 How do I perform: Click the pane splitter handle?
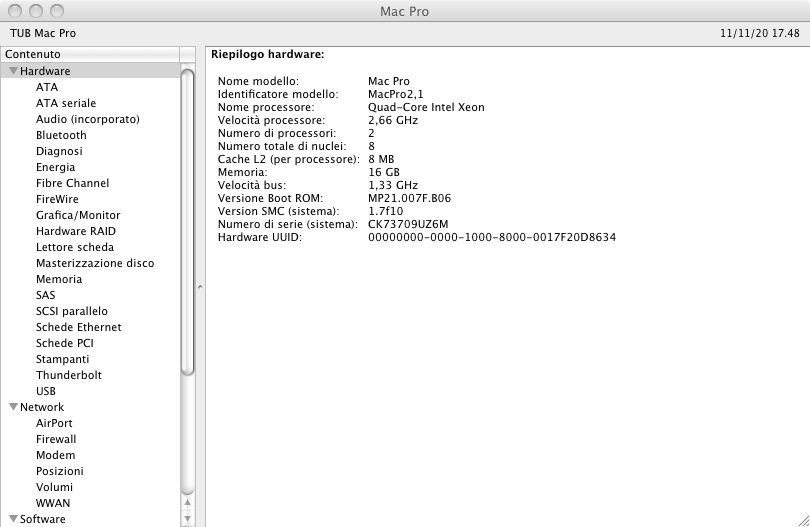[200, 287]
